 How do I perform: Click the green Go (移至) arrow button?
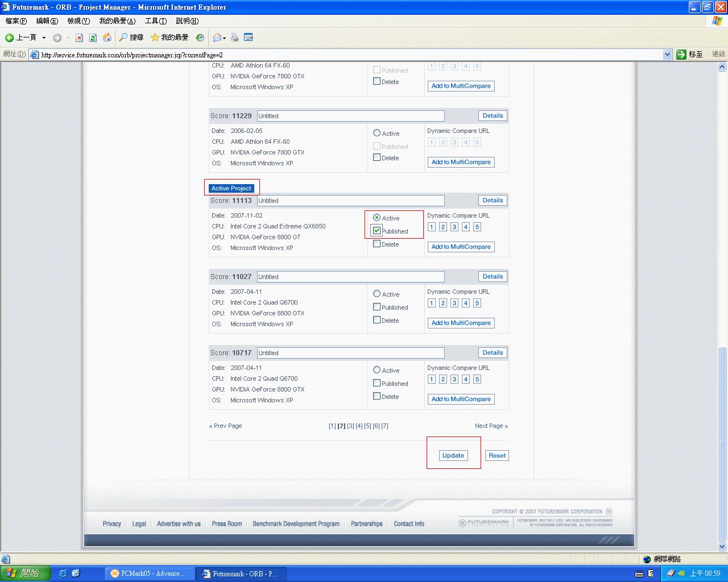click(x=690, y=55)
